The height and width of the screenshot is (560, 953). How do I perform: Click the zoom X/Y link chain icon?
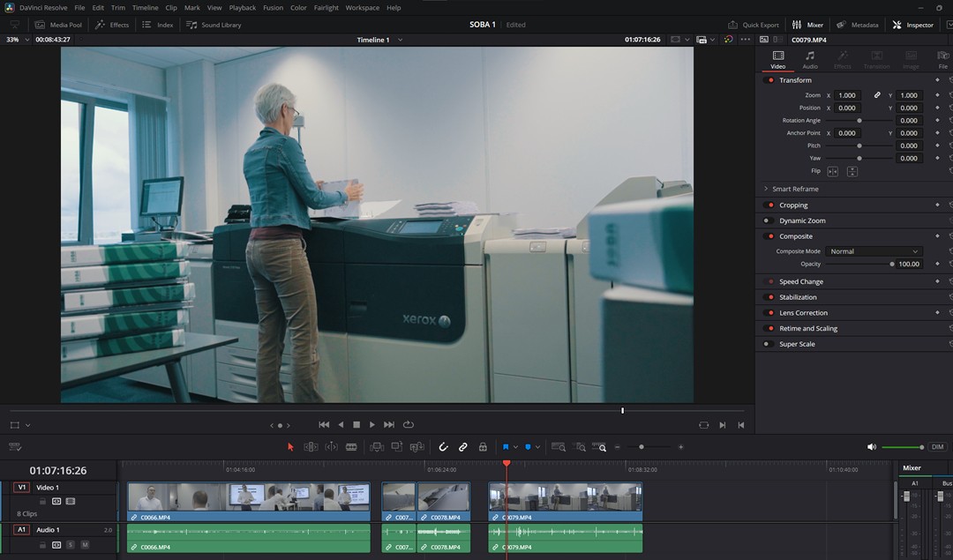click(x=877, y=95)
